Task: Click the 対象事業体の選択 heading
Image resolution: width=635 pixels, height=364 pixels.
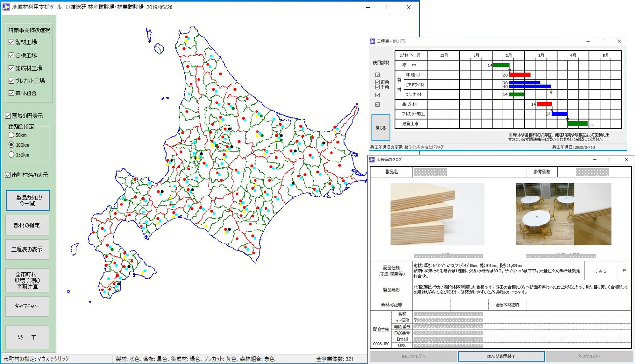Action: (29, 30)
